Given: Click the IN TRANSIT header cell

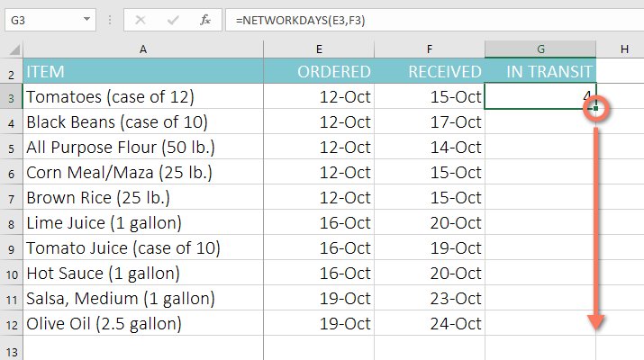Looking at the screenshot, I should [x=540, y=72].
